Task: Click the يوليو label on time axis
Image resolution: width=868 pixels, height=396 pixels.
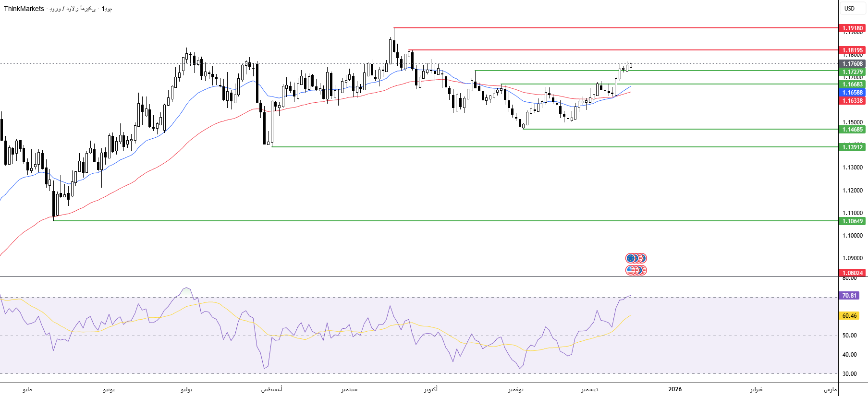Action: point(186,389)
